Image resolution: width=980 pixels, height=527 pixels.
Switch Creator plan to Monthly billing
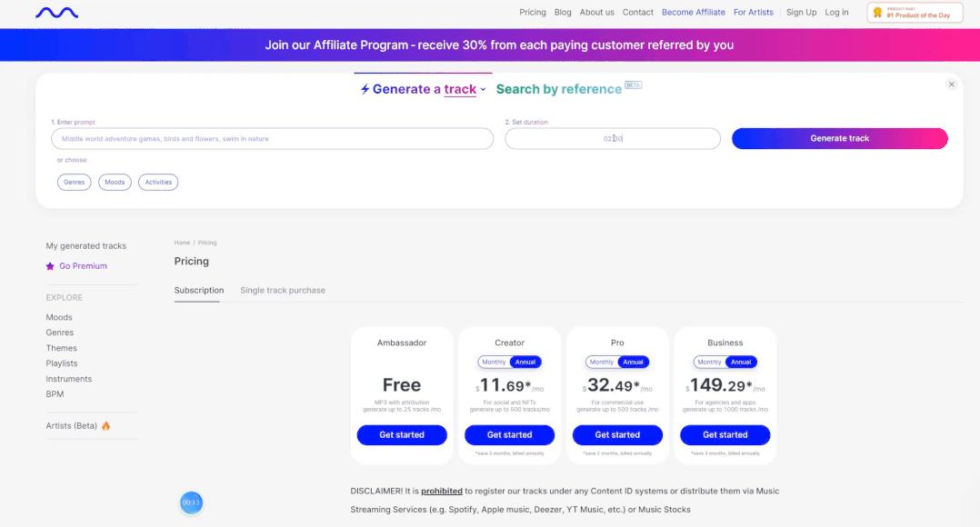494,363
